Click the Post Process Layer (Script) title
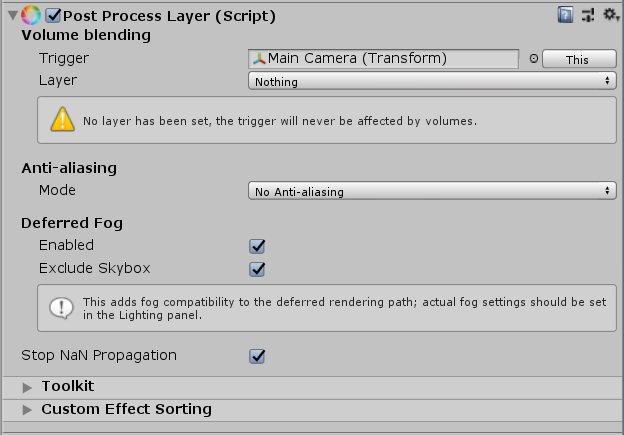The width and height of the screenshot is (624, 435). tap(169, 16)
